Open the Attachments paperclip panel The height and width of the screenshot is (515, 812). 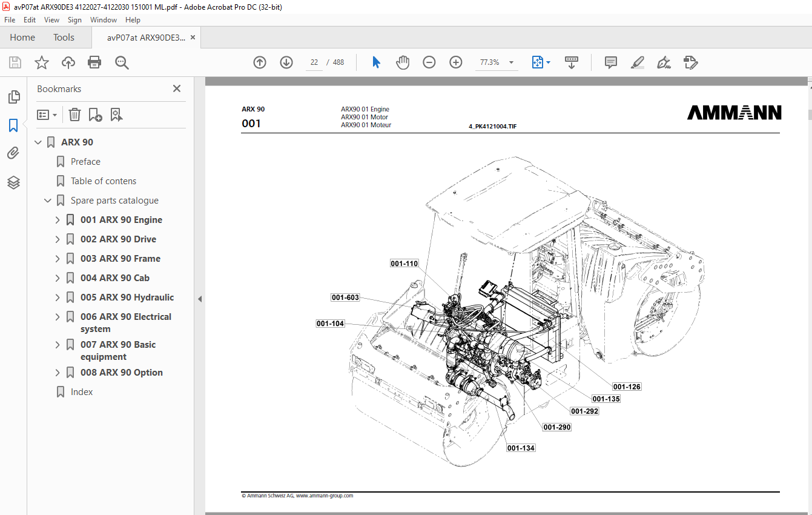[13, 153]
